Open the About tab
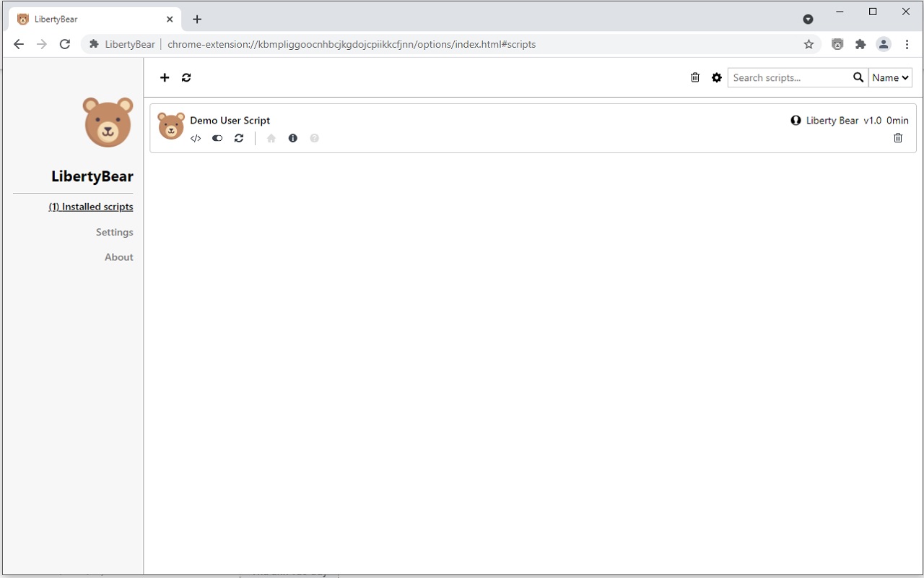Image resolution: width=924 pixels, height=578 pixels. pyautogui.click(x=119, y=257)
